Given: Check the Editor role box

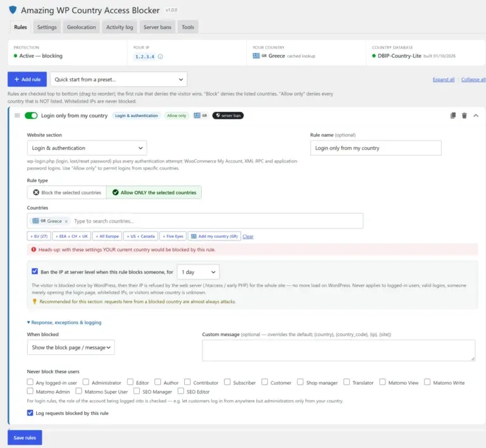Looking at the screenshot, I should pyautogui.click(x=130, y=382).
